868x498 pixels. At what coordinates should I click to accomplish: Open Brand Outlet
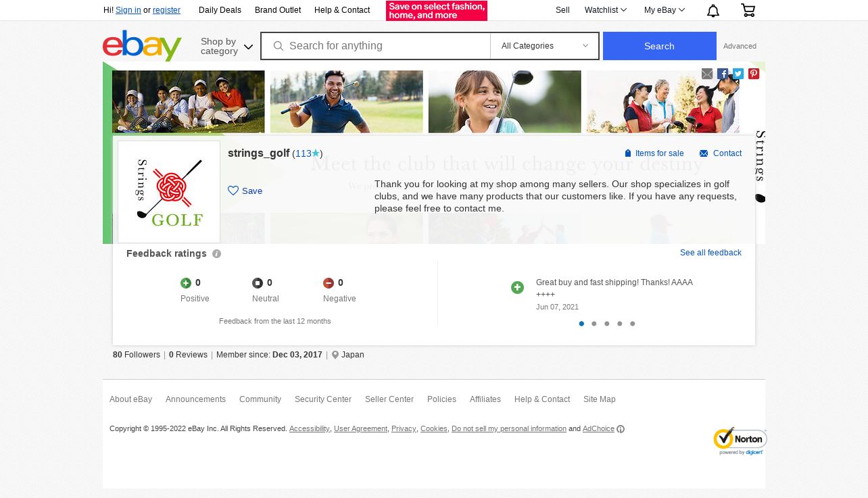278,10
